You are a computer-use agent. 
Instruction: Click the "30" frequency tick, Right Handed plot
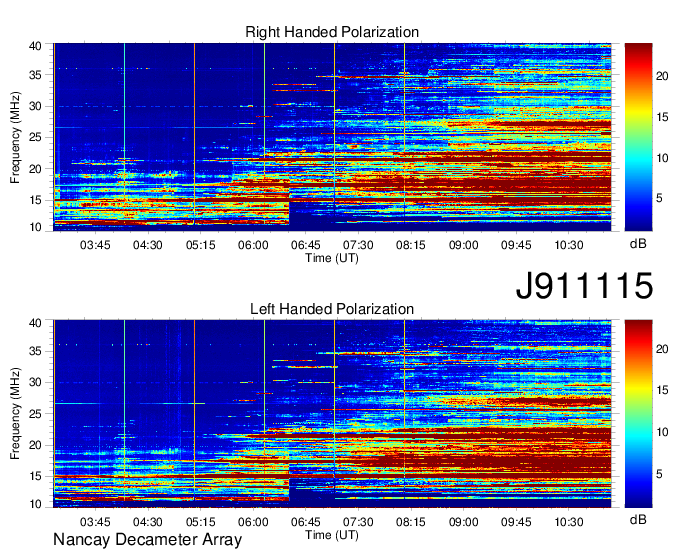point(36,106)
